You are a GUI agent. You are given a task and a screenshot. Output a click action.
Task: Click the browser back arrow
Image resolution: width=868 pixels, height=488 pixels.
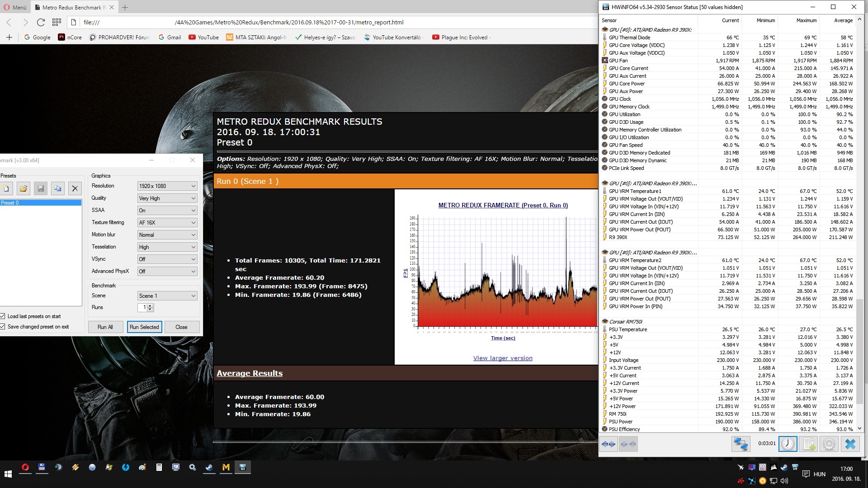[x=9, y=22]
